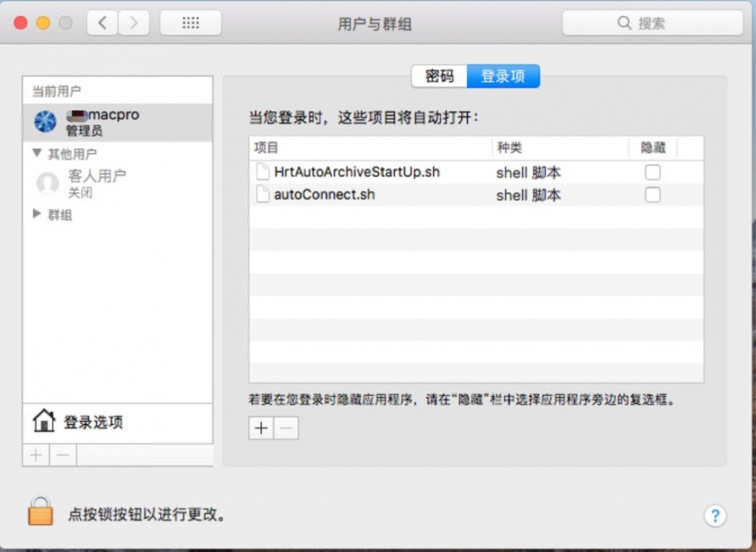The height and width of the screenshot is (552, 756).
Task: Click the padlock icon to allow changes
Action: click(x=39, y=512)
